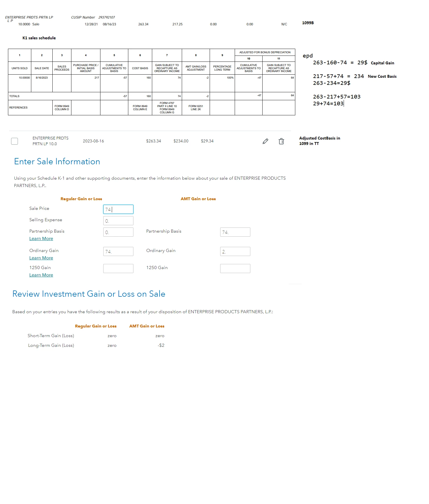The image size is (429, 504).
Task: Click the REFERENCES row label in the K1 table
Action: pyautogui.click(x=18, y=108)
